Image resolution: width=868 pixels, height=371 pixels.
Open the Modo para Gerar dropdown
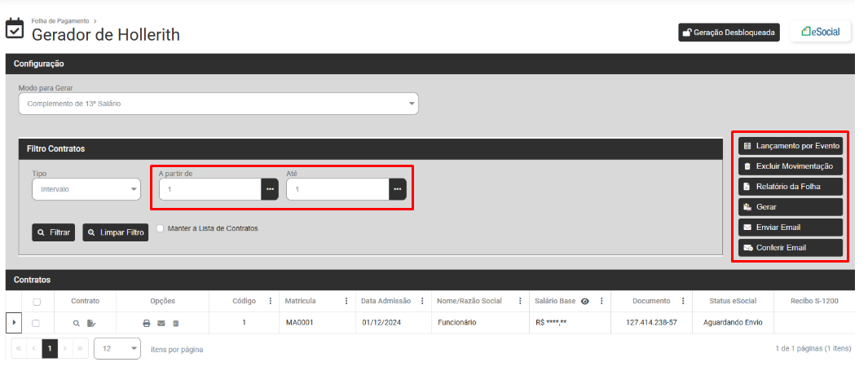pyautogui.click(x=218, y=104)
